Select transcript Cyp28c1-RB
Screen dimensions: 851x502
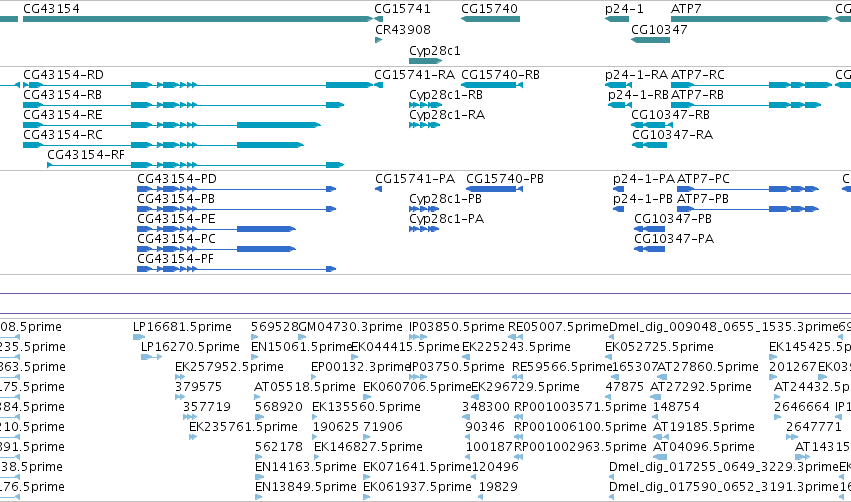pos(426,105)
